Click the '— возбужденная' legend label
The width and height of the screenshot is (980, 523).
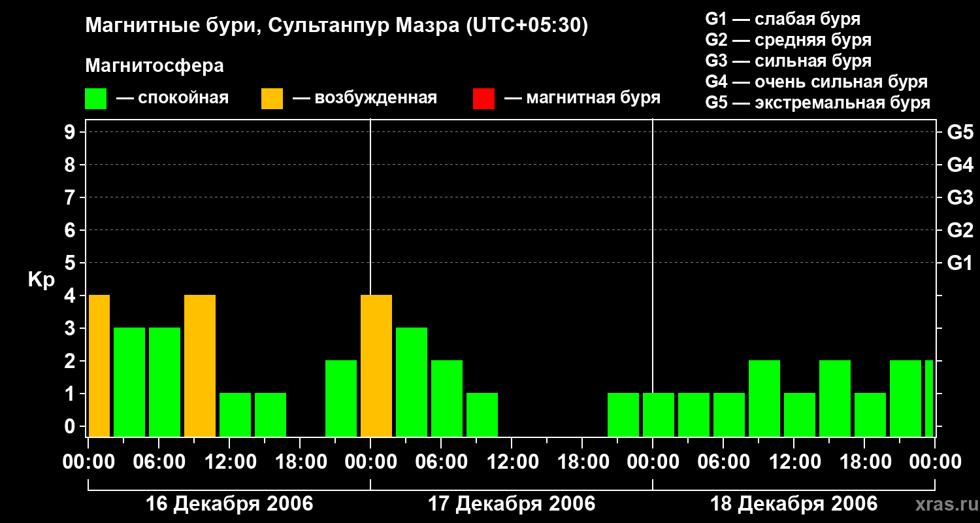point(365,99)
